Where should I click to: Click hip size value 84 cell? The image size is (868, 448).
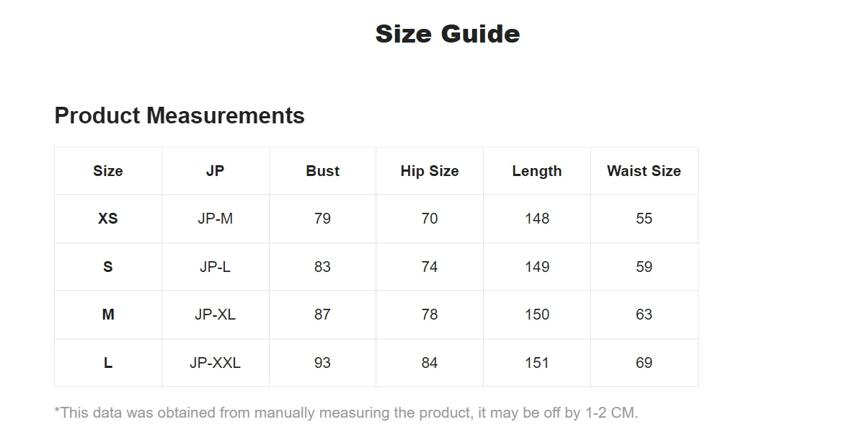pos(430,363)
